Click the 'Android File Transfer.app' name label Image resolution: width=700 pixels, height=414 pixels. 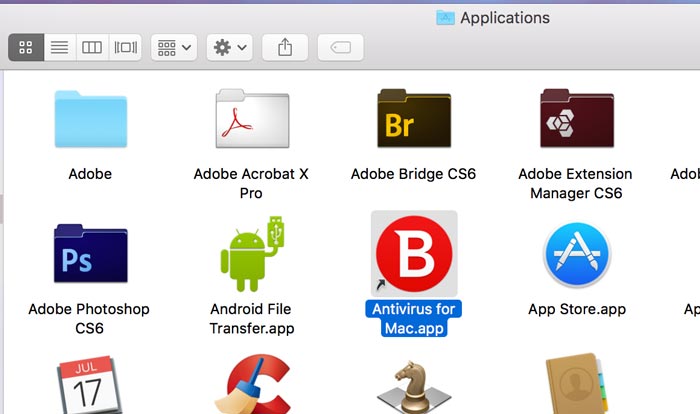(252, 318)
